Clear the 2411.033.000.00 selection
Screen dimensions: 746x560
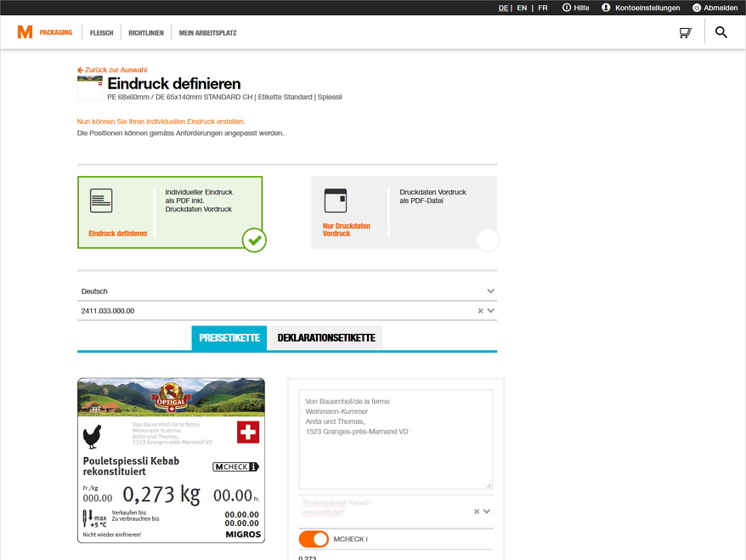click(481, 311)
